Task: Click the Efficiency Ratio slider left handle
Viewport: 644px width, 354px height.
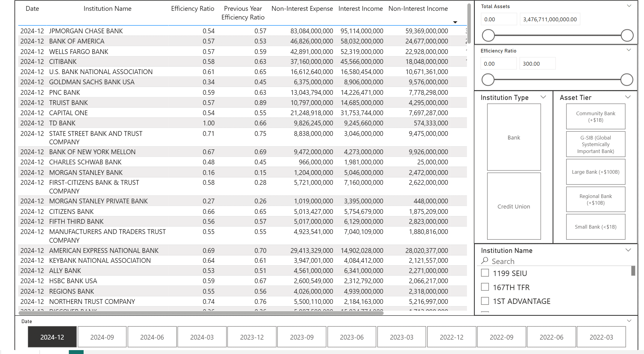Action: tap(488, 80)
